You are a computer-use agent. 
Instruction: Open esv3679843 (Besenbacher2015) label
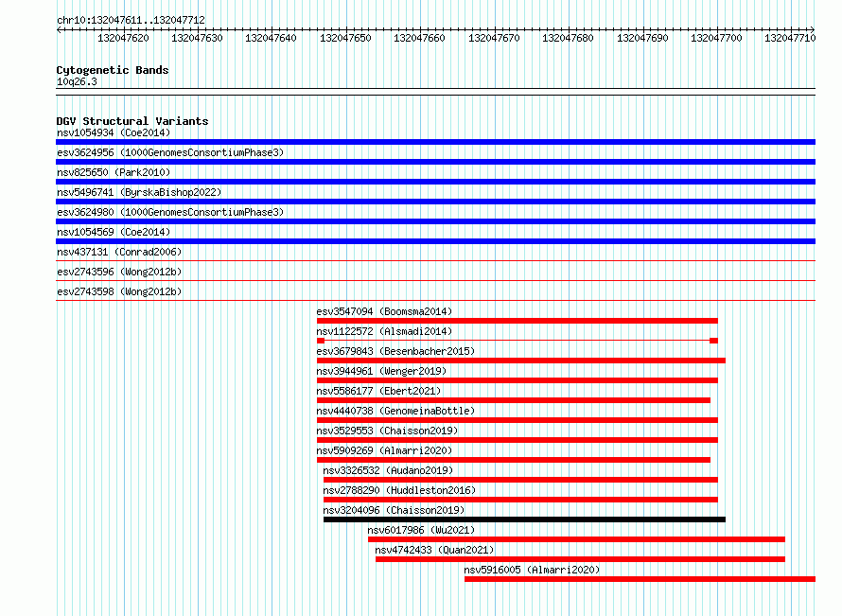pyautogui.click(x=395, y=351)
